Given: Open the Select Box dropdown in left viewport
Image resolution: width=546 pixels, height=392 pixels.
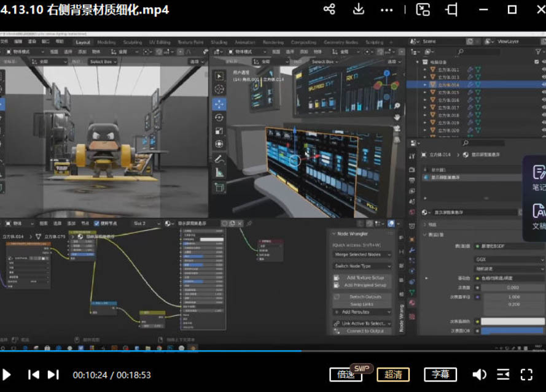Looking at the screenshot, I should (x=103, y=61).
